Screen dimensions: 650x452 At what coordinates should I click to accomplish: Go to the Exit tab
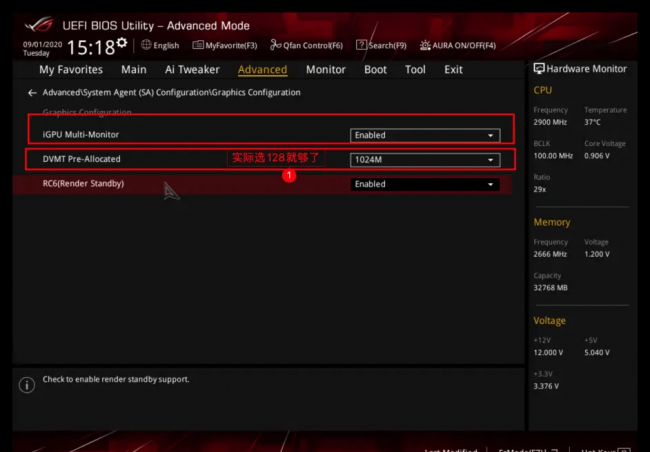[x=453, y=70]
